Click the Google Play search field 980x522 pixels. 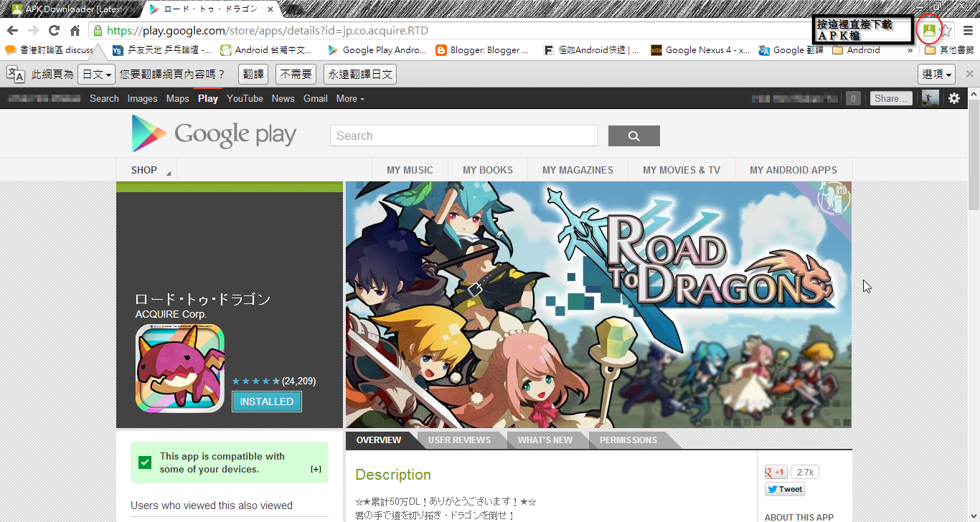pyautogui.click(x=463, y=136)
